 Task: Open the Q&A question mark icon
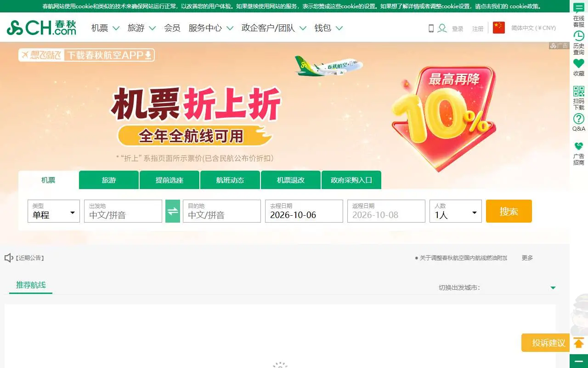[x=579, y=119]
